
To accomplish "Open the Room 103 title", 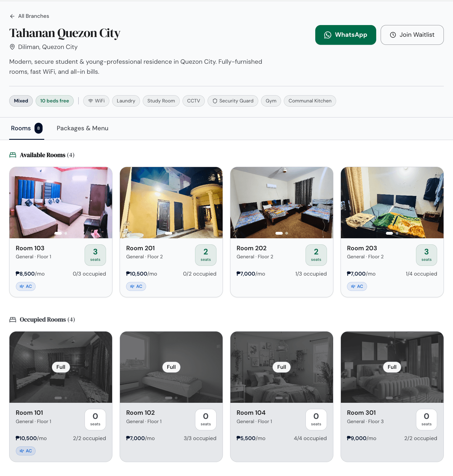I will point(30,248).
